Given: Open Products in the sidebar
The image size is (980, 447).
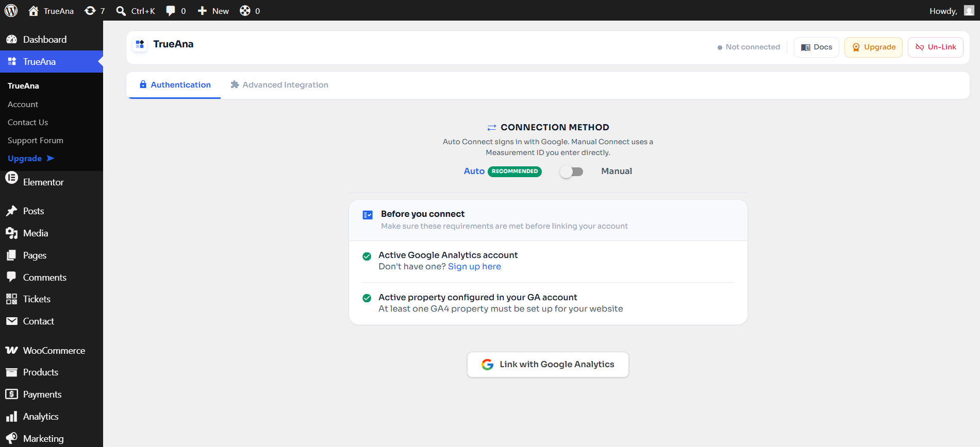Looking at the screenshot, I should (52, 372).
